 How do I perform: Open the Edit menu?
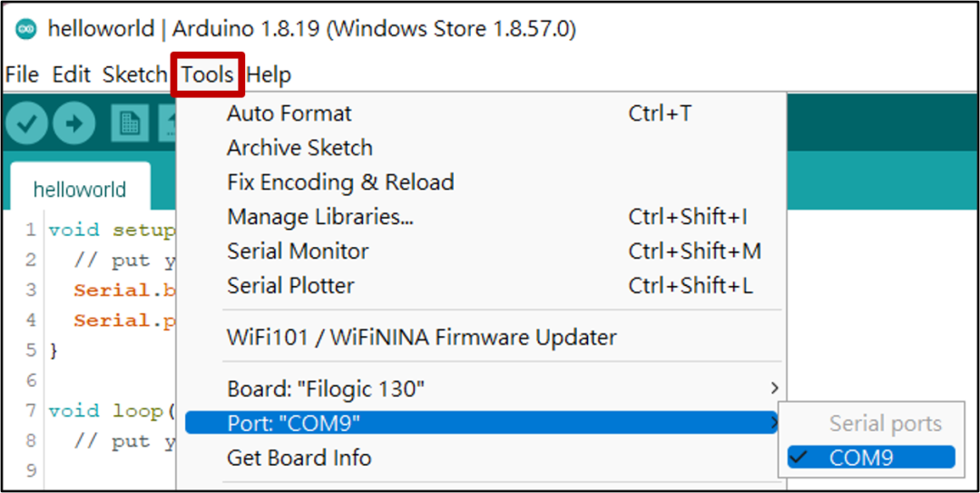pyautogui.click(x=72, y=74)
